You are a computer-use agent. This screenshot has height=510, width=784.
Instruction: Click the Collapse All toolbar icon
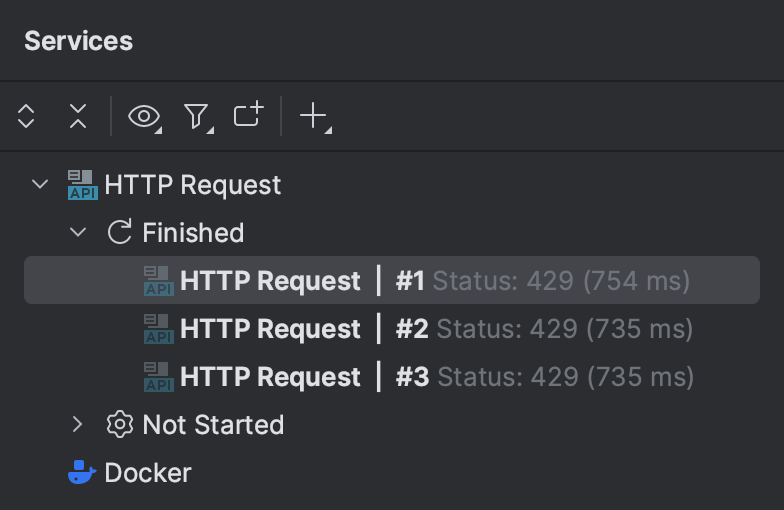78,117
